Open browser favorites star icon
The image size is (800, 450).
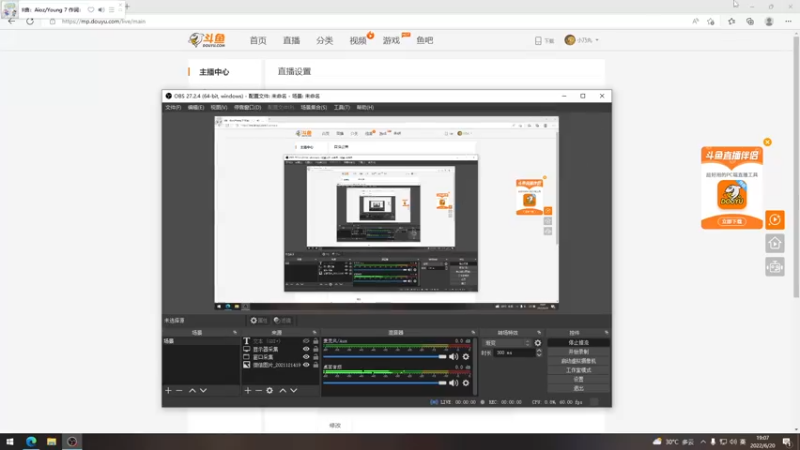tap(731, 21)
